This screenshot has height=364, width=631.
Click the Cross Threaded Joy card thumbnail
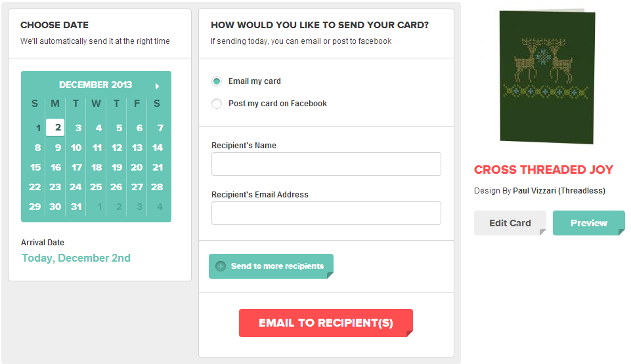(x=547, y=75)
